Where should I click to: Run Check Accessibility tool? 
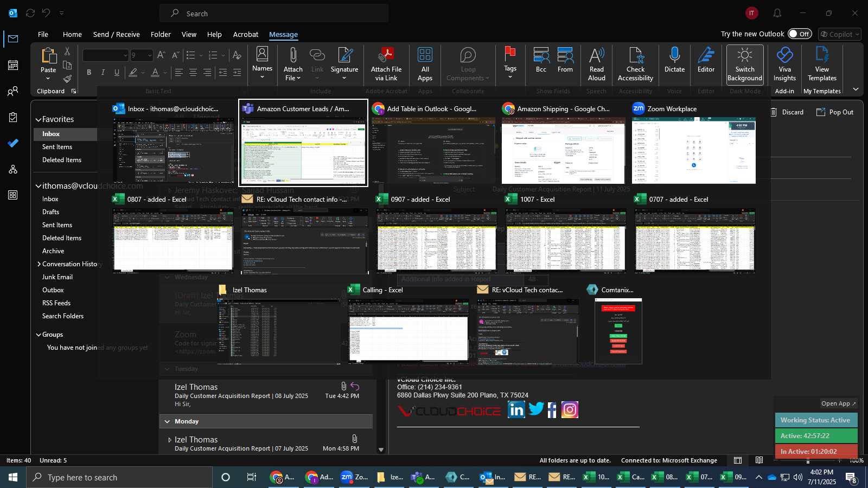pyautogui.click(x=635, y=65)
